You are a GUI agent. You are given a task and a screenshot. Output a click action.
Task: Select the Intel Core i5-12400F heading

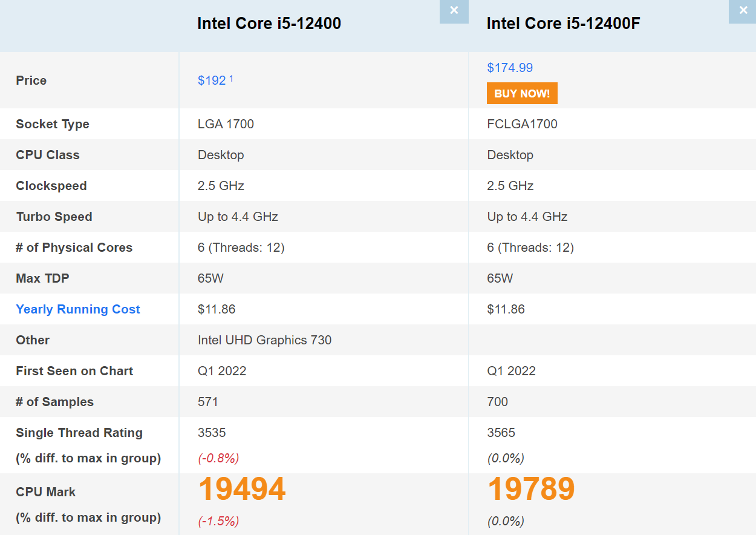pos(564,23)
